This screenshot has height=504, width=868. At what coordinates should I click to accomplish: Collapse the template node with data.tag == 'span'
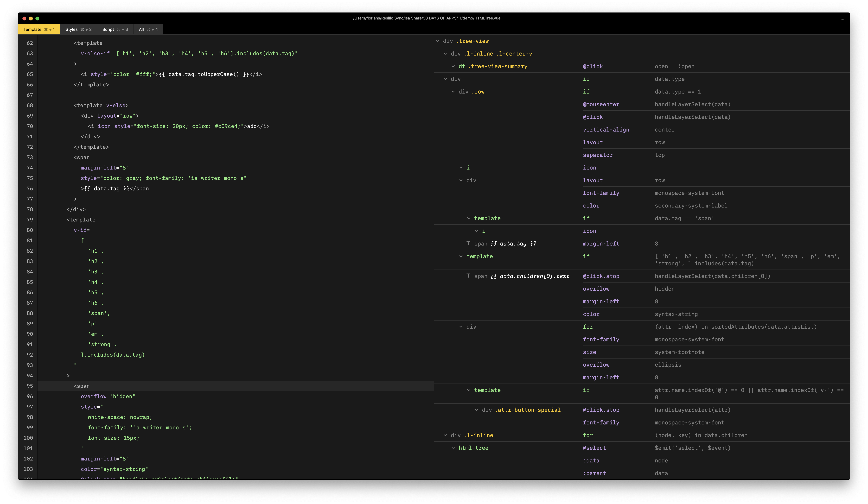pyautogui.click(x=469, y=218)
